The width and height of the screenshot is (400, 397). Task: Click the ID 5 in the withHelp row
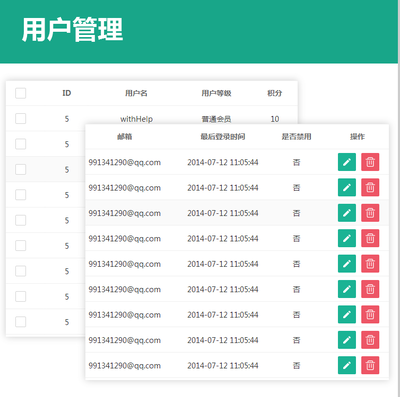tap(67, 119)
